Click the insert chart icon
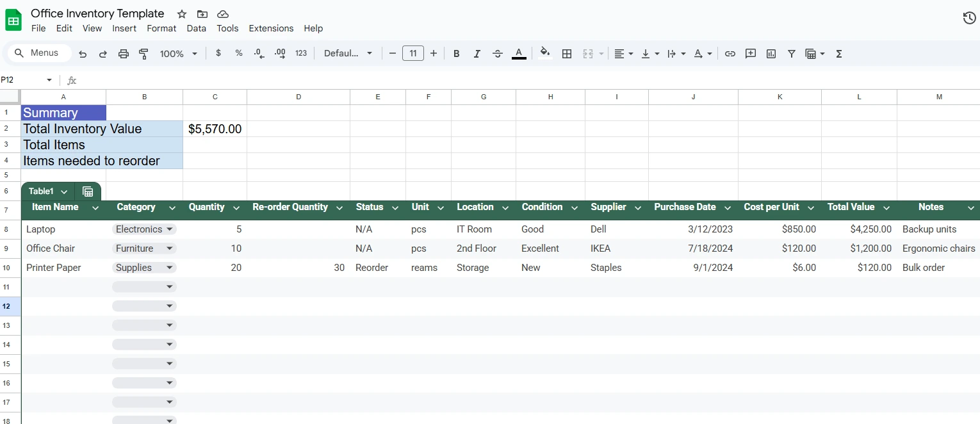Viewport: 980px width, 424px height. pos(771,54)
